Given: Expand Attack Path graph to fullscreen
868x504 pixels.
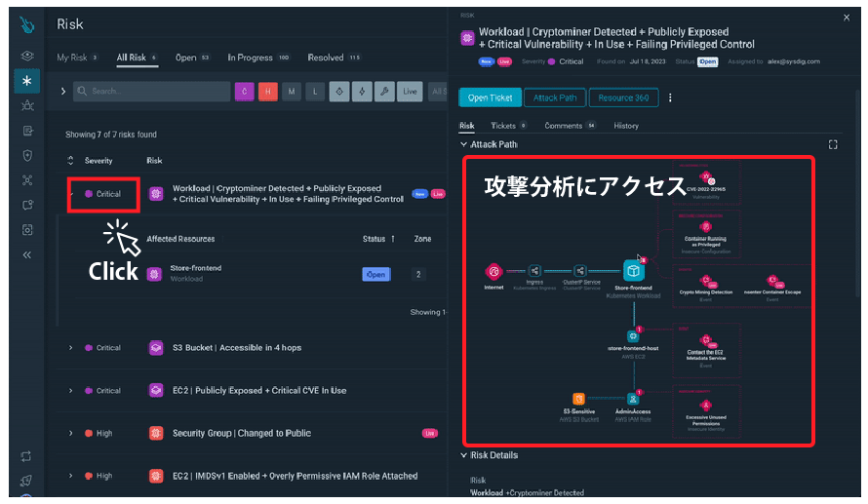Looking at the screenshot, I should pos(832,144).
